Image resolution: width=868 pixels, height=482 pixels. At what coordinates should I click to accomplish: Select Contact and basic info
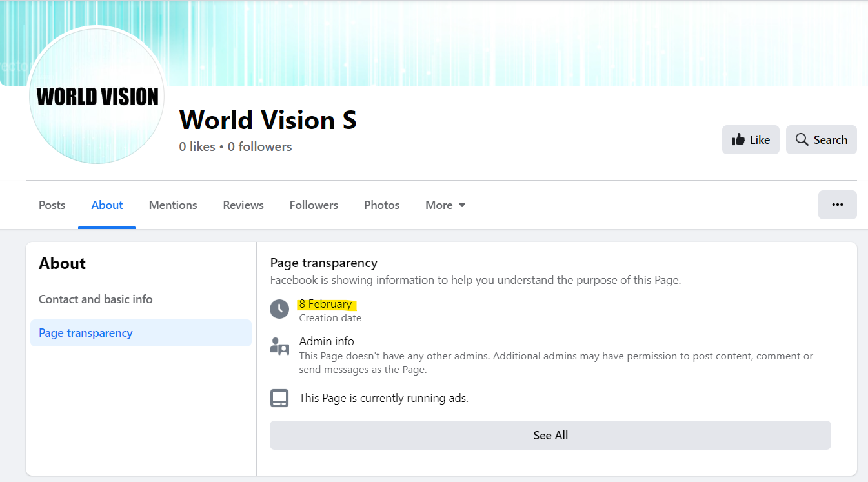96,299
